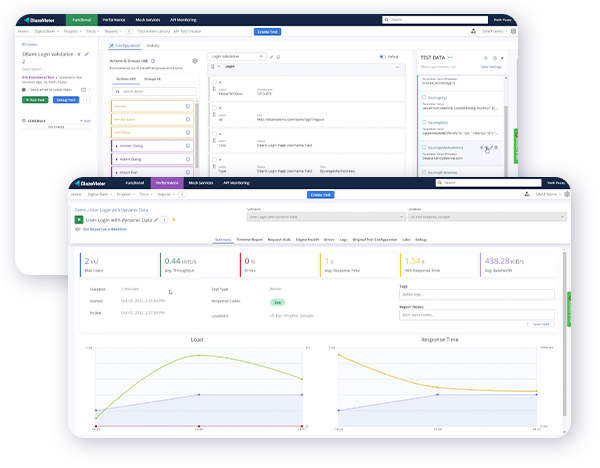Click Create Test in Functional window
The width and height of the screenshot is (600, 468).
click(267, 32)
